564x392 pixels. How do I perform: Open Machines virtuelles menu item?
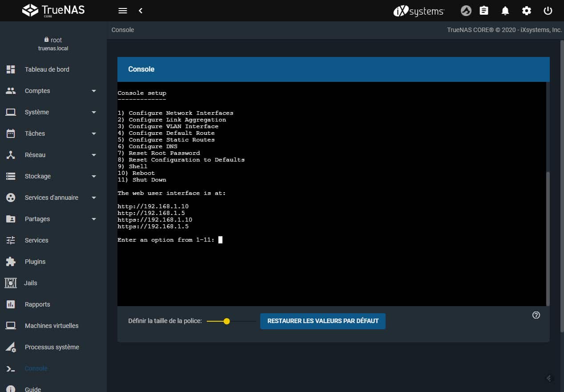coord(53,326)
